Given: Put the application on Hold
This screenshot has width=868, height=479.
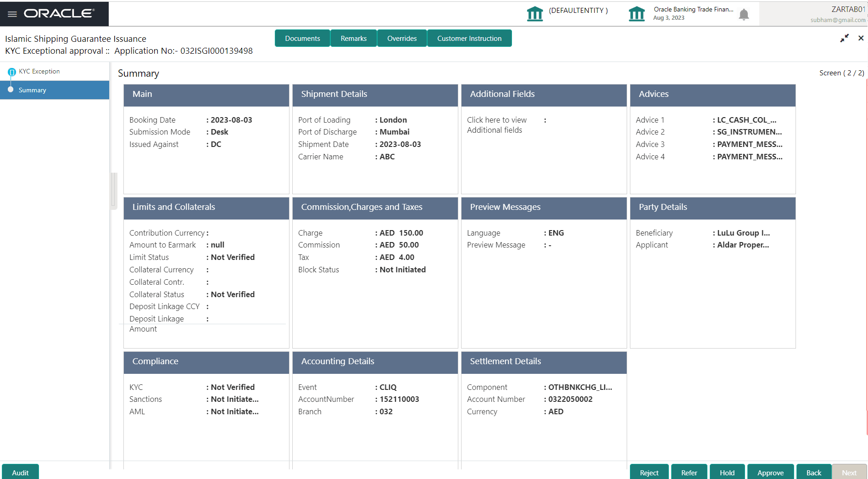Looking at the screenshot, I should (727, 472).
